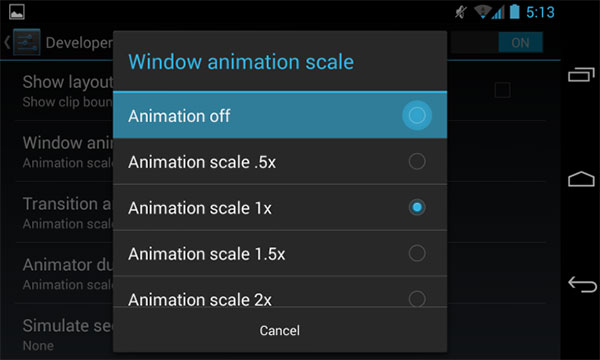Select Animation scale 1.5x radio button
Viewport: 600px width, 360px height.
point(417,253)
